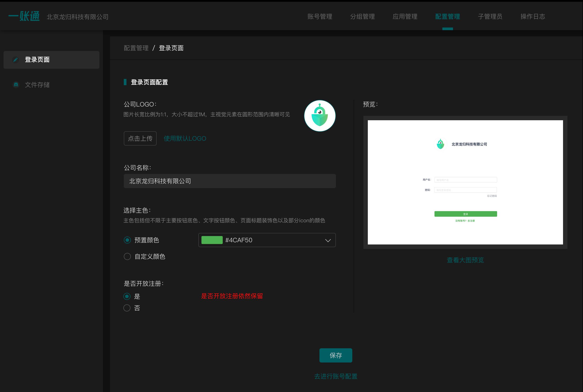Click the pencil icon beside 登录页面
Viewport: 583px width, 392px height.
coord(16,60)
